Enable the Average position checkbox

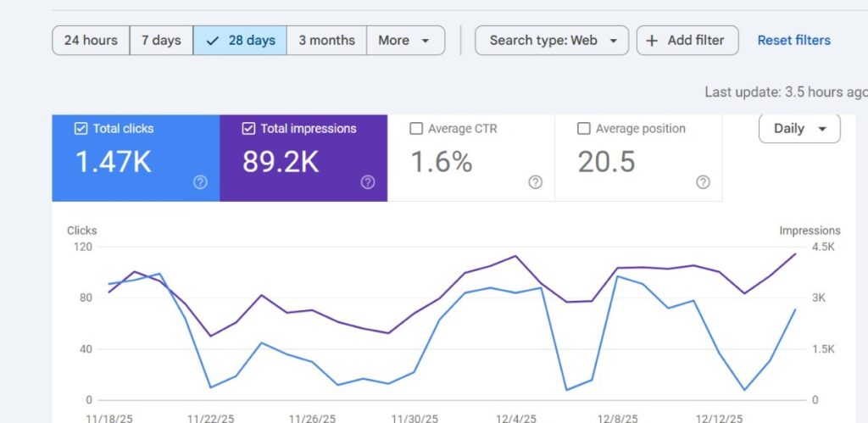[x=583, y=129]
